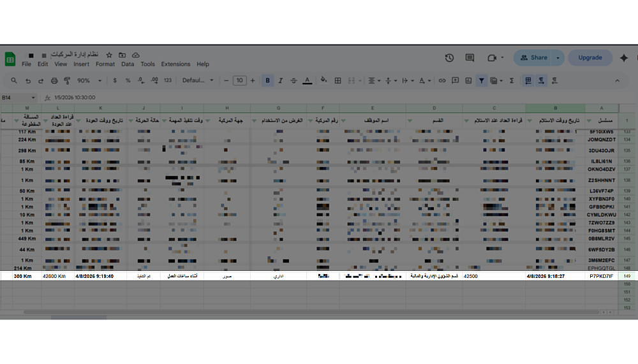Image resolution: width=638 pixels, height=364 pixels.
Task: Open the Edit menu
Action: pyautogui.click(x=43, y=64)
